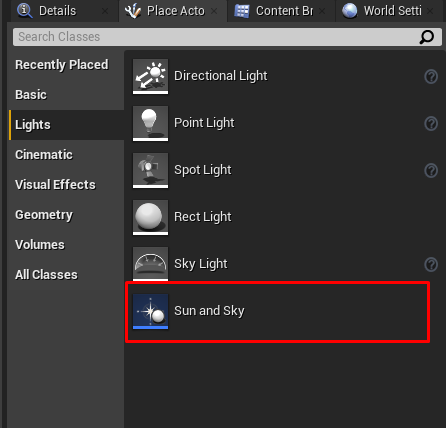The image size is (446, 428).
Task: Open the World Settings tab
Action: 392,11
